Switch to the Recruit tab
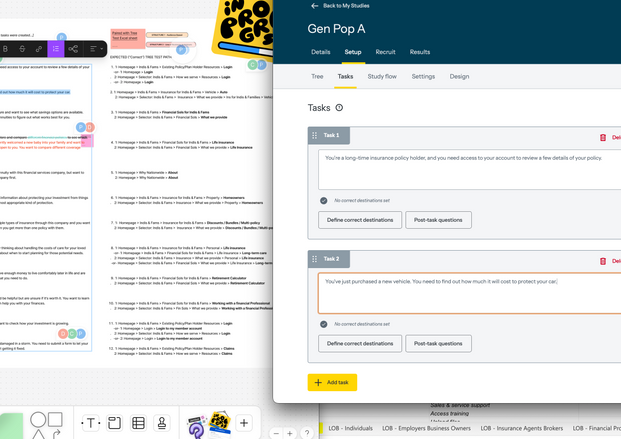Viewport: 621px width, 439px height. point(385,52)
